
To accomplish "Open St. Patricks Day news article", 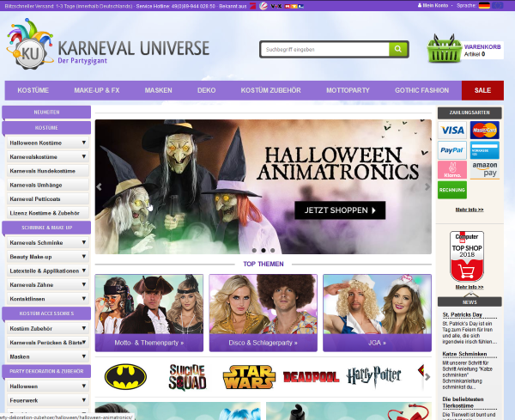I will [462, 314].
